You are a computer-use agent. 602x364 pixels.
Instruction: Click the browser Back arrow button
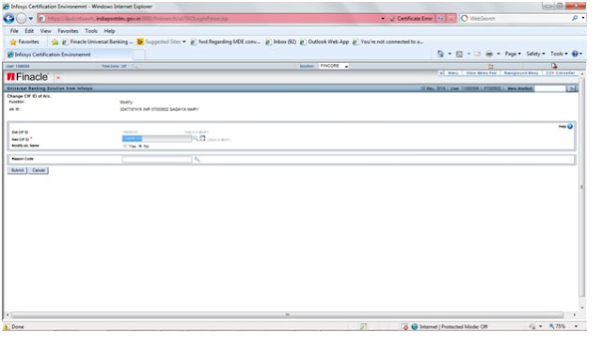point(8,18)
